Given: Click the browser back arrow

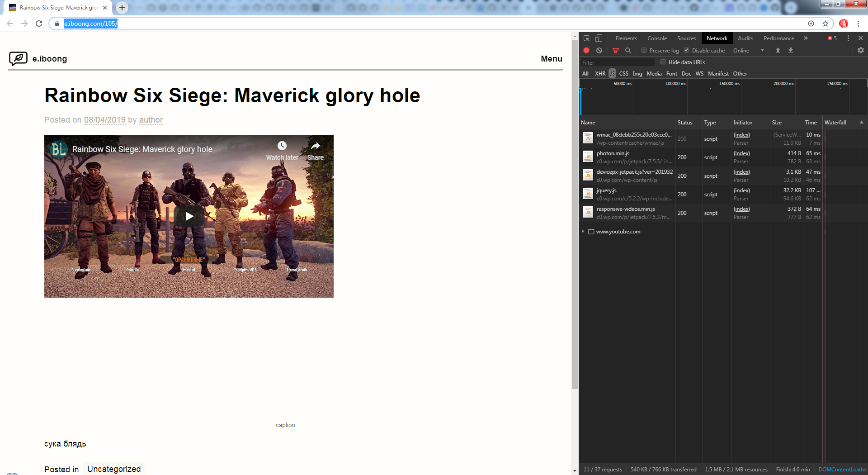Looking at the screenshot, I should (x=10, y=24).
